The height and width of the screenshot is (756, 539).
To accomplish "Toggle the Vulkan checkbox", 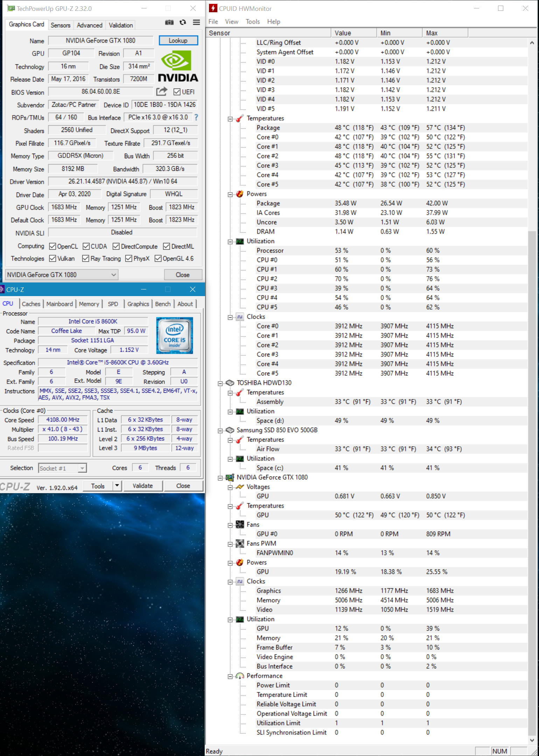I will pyautogui.click(x=52, y=258).
